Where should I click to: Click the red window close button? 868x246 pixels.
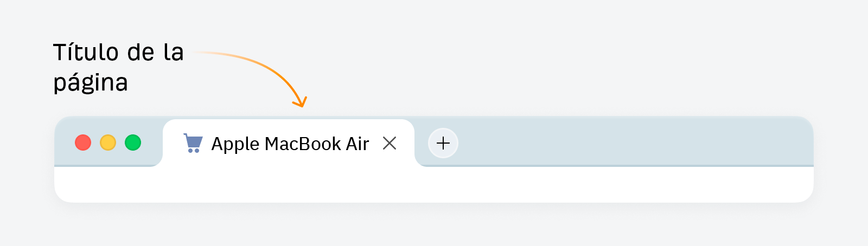(83, 143)
